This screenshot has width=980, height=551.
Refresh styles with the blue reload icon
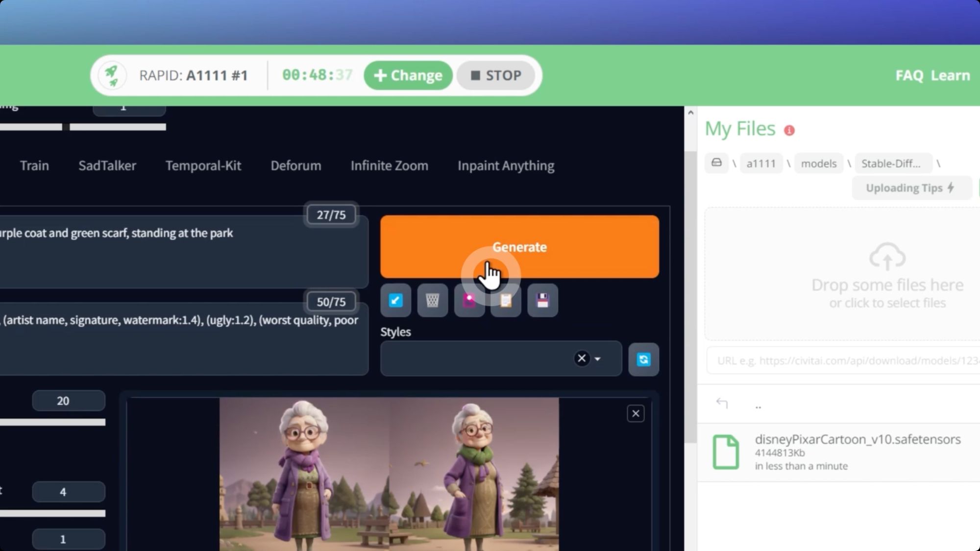[643, 359]
